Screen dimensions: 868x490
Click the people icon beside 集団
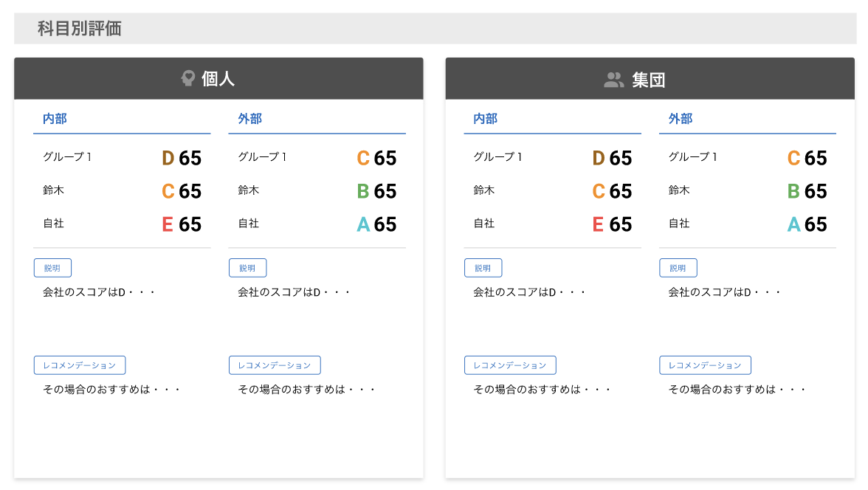click(613, 80)
